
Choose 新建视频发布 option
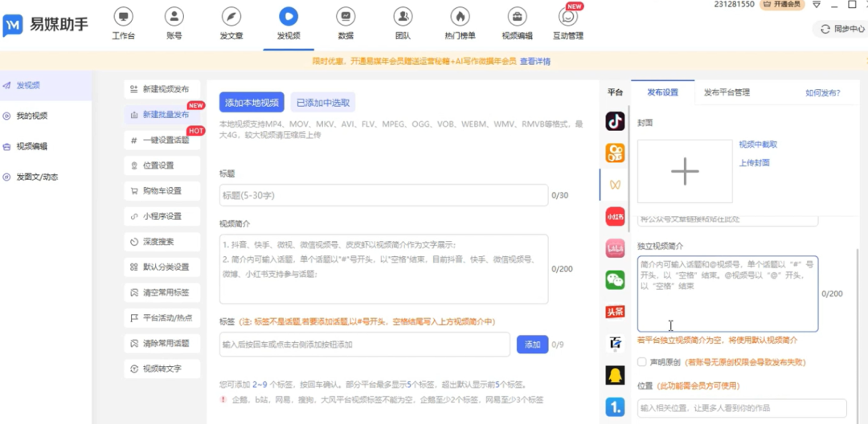tap(162, 89)
